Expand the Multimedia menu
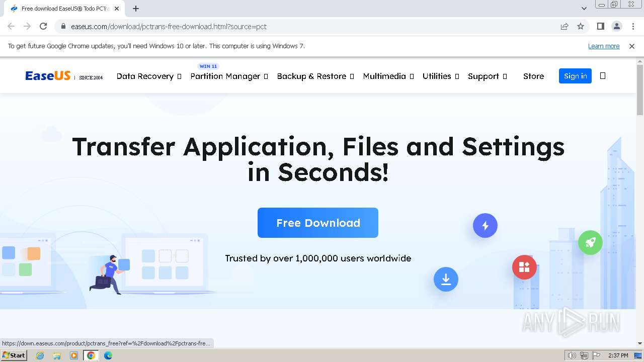644x362 pixels. tap(388, 76)
